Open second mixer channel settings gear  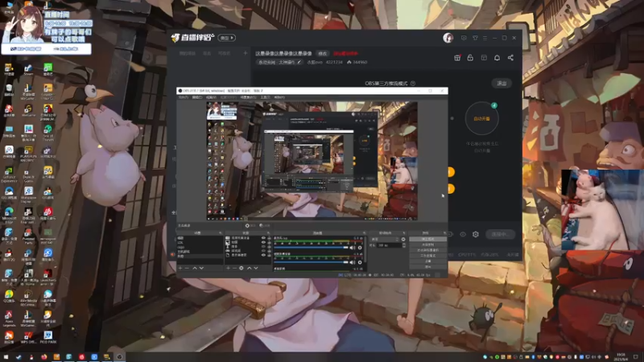coord(360,263)
